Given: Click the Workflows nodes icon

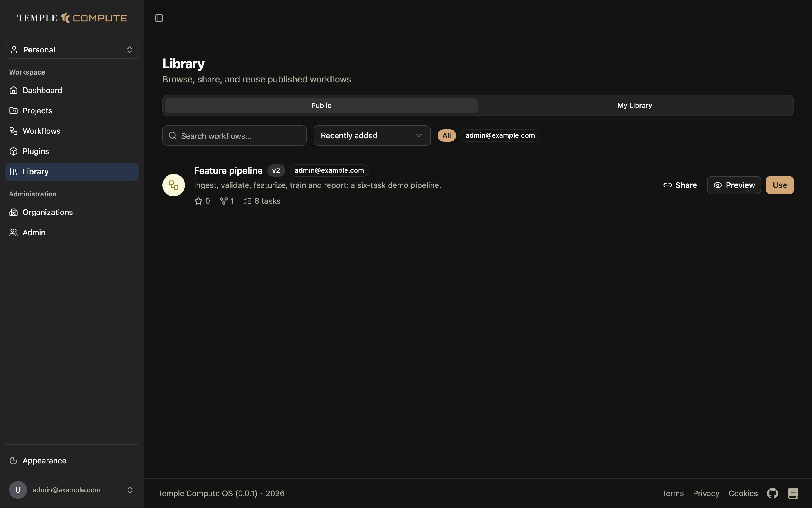Looking at the screenshot, I should point(14,131).
